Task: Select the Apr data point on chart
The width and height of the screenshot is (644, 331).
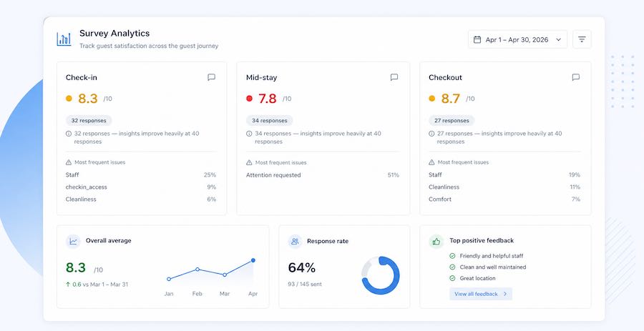Action: (253, 260)
